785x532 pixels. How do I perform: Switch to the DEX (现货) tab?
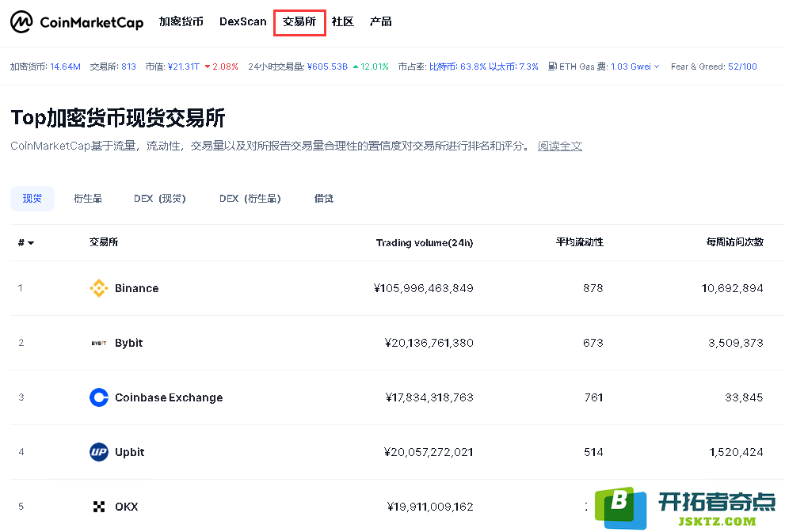[160, 198]
